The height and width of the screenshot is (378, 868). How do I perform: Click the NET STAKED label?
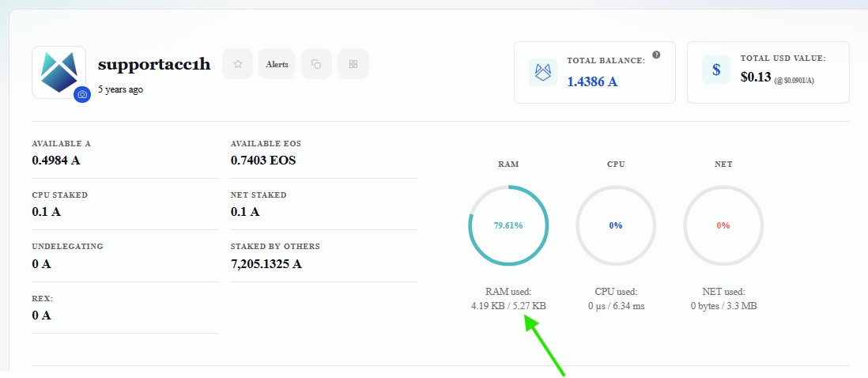(259, 195)
